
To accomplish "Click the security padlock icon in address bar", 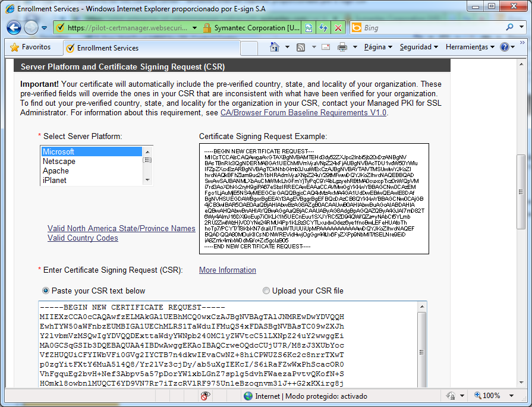I will coord(207,28).
